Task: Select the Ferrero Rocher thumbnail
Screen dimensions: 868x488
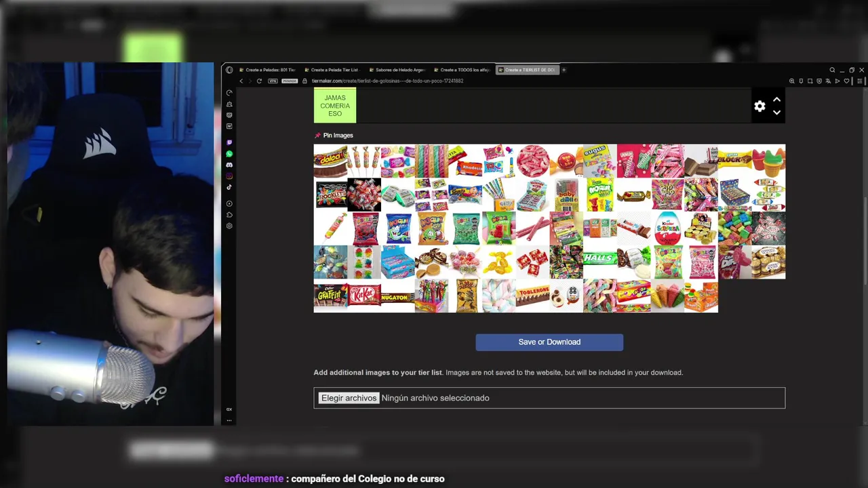Action: [x=768, y=262]
